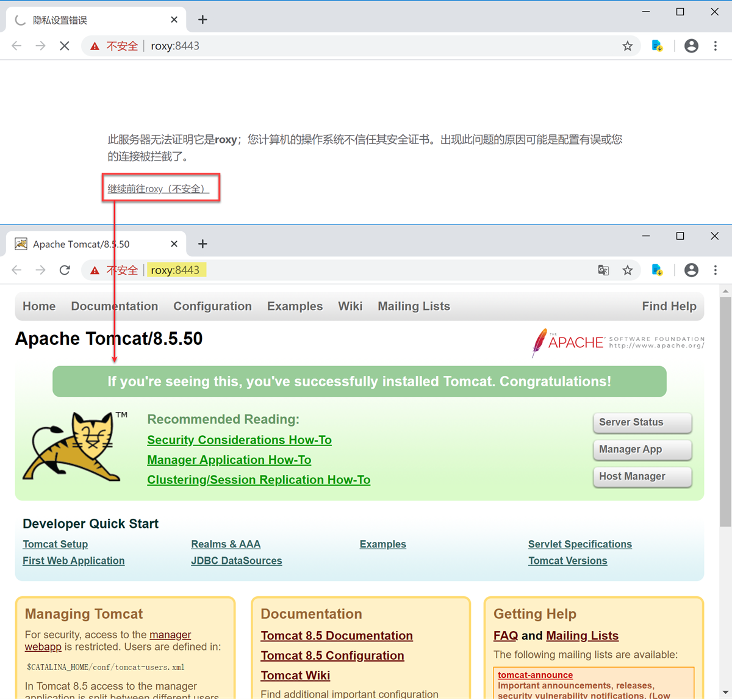
Task: Open Tomcat 8.5 Documentation link
Action: [337, 636]
